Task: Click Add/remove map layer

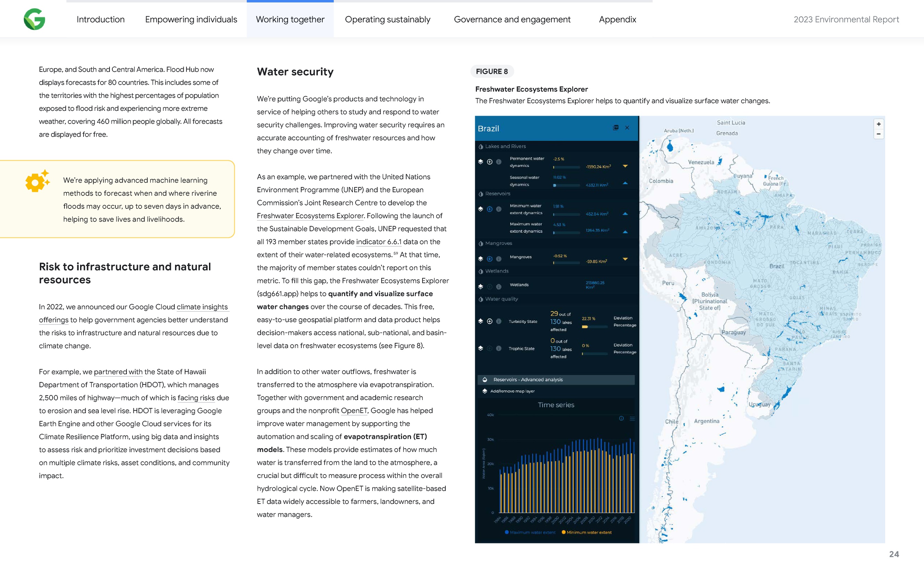Action: click(x=508, y=391)
